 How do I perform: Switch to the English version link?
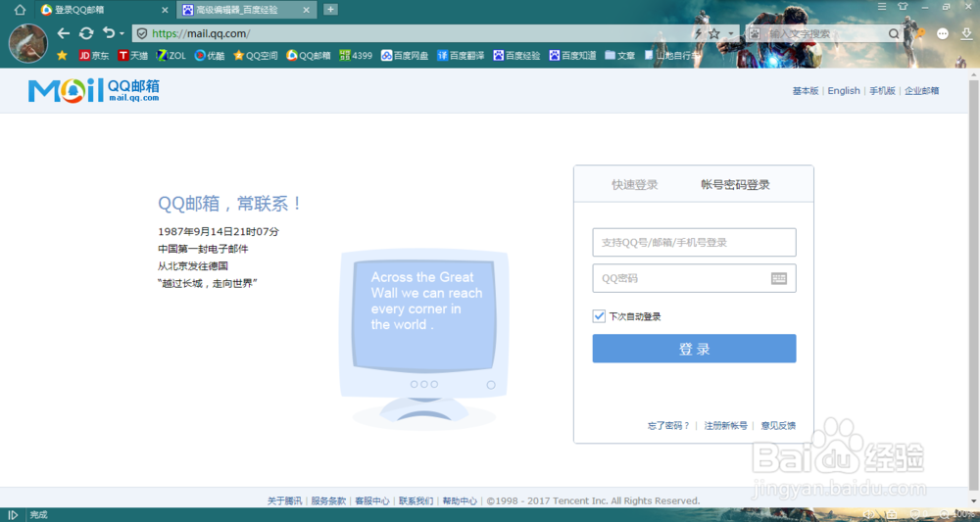pos(844,91)
